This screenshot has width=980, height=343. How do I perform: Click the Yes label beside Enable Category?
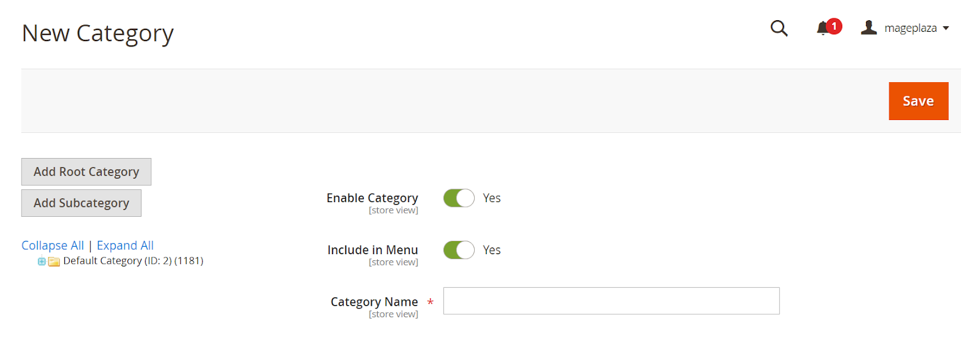(x=492, y=198)
